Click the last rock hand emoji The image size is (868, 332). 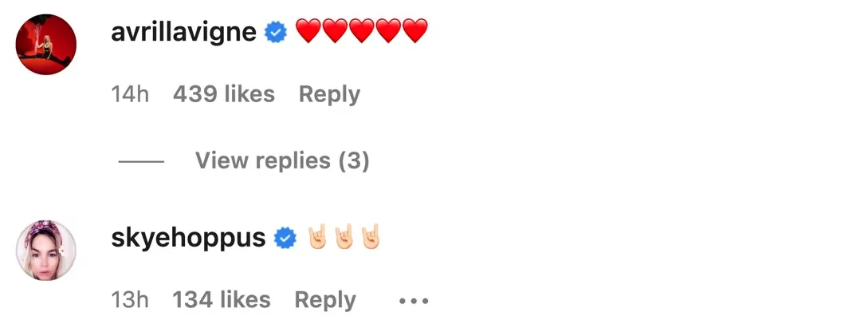[x=371, y=237]
